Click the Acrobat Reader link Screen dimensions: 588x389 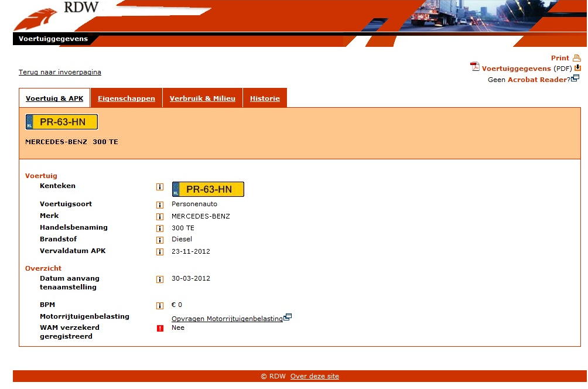click(537, 80)
